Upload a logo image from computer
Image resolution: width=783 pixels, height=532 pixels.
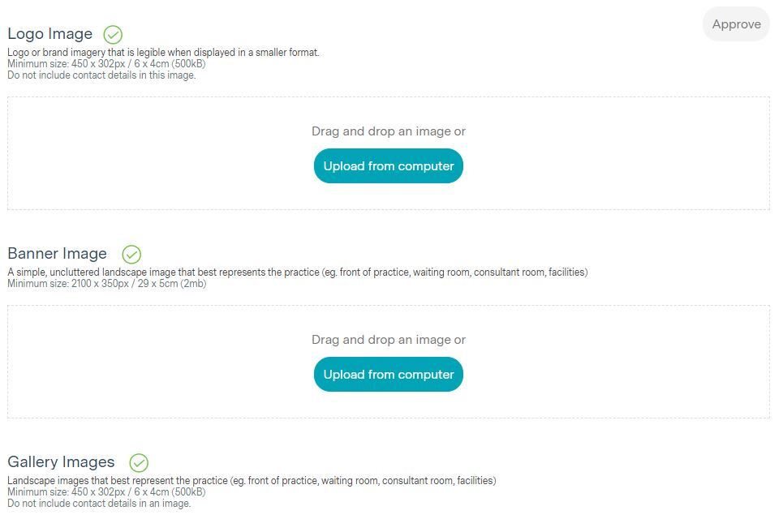click(x=389, y=166)
